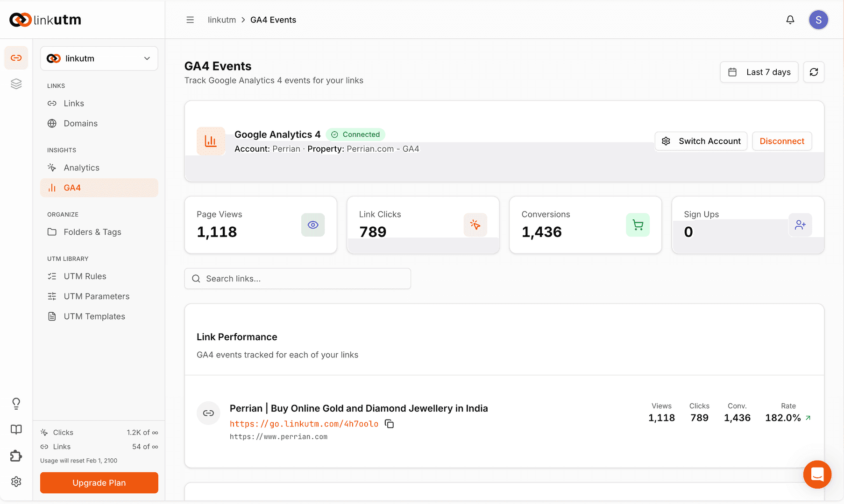Open Folders & Tags
The height and width of the screenshot is (504, 844).
pyautogui.click(x=99, y=232)
